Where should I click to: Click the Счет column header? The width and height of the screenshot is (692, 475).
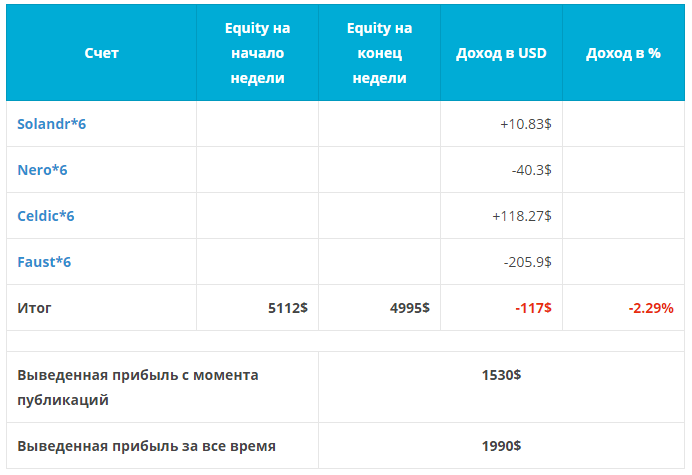coord(101,53)
